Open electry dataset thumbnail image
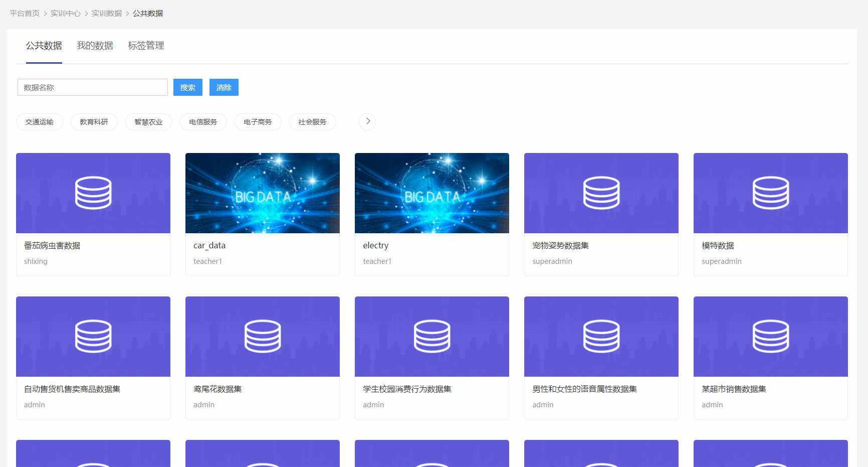This screenshot has height=467, width=868. coord(432,193)
